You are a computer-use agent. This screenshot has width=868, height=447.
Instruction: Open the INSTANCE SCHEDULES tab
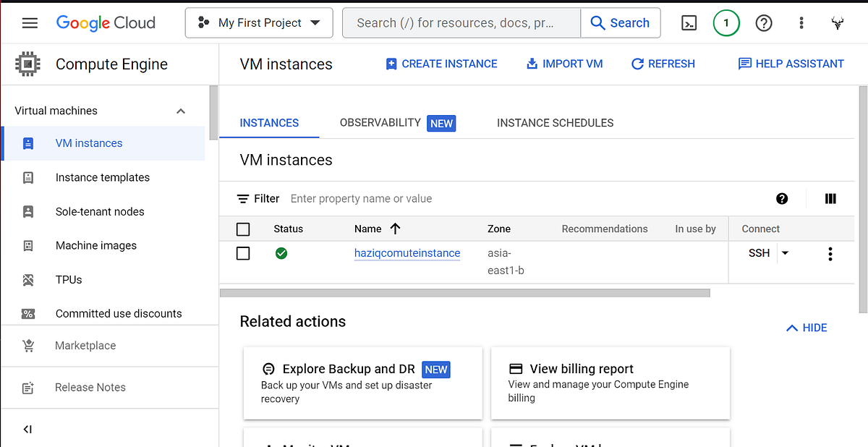[x=555, y=123]
